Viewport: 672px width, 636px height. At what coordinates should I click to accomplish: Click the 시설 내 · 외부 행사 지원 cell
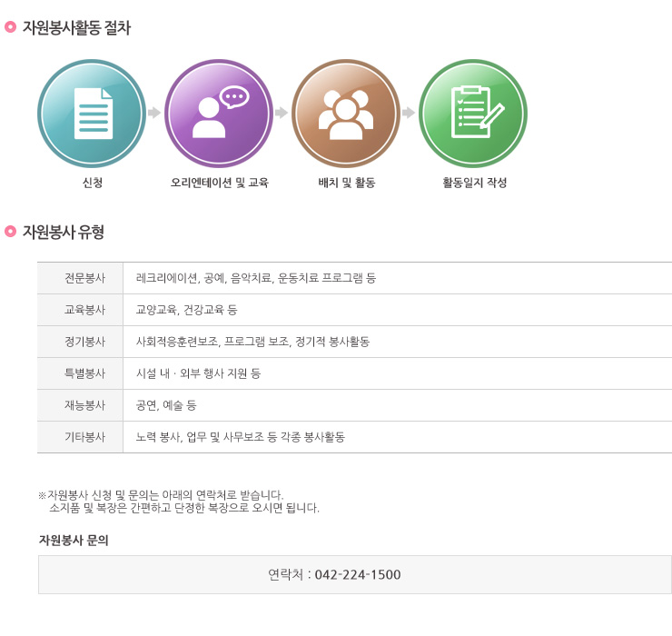point(397,373)
